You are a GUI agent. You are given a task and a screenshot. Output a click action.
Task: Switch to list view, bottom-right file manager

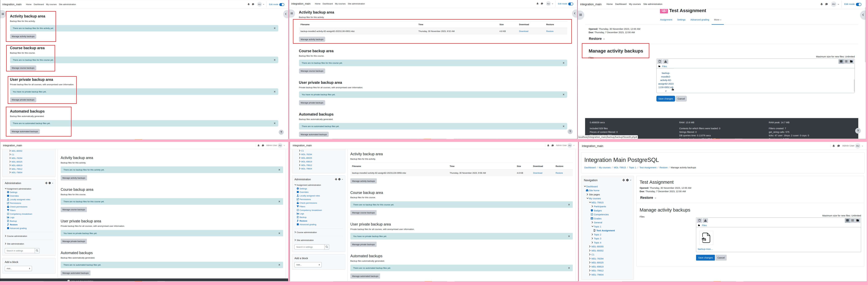(853, 221)
